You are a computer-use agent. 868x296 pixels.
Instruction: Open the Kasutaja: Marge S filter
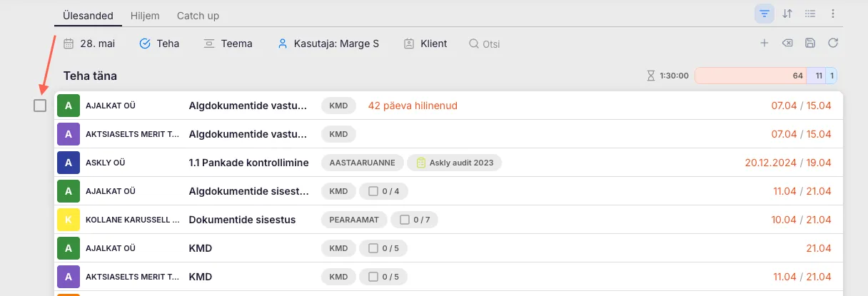pyautogui.click(x=328, y=44)
